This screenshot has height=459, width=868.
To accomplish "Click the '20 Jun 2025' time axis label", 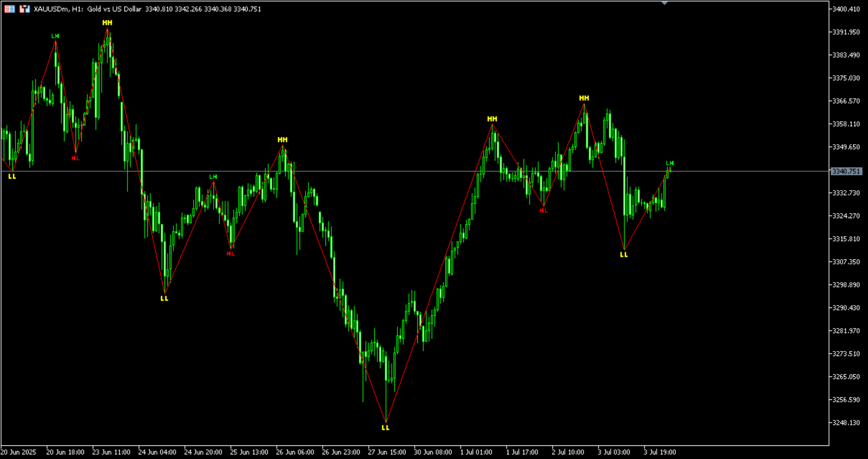I will (x=19, y=452).
